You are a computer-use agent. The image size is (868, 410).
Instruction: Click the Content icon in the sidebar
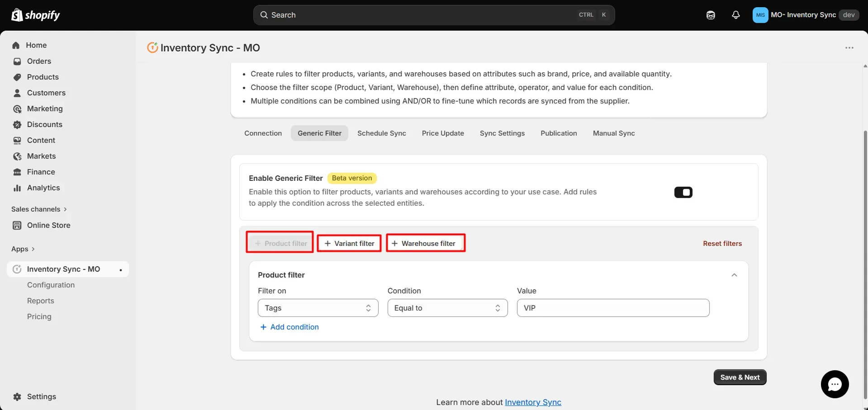coord(17,140)
